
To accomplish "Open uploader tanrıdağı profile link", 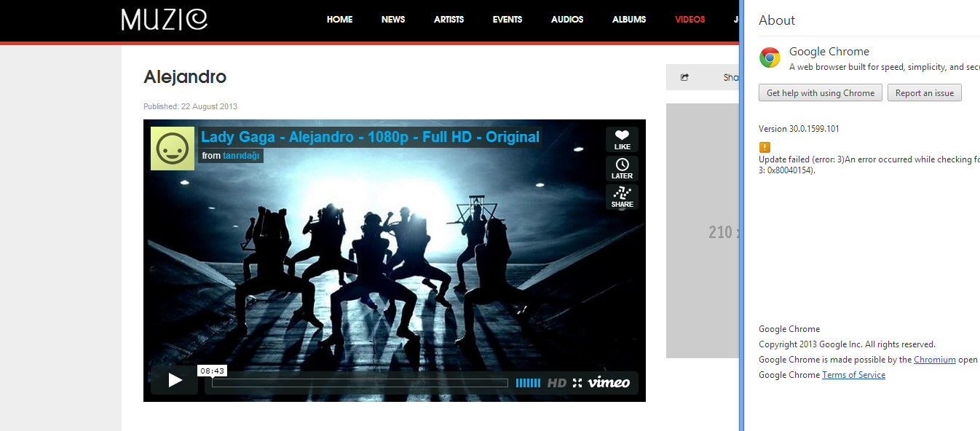I will (x=241, y=156).
